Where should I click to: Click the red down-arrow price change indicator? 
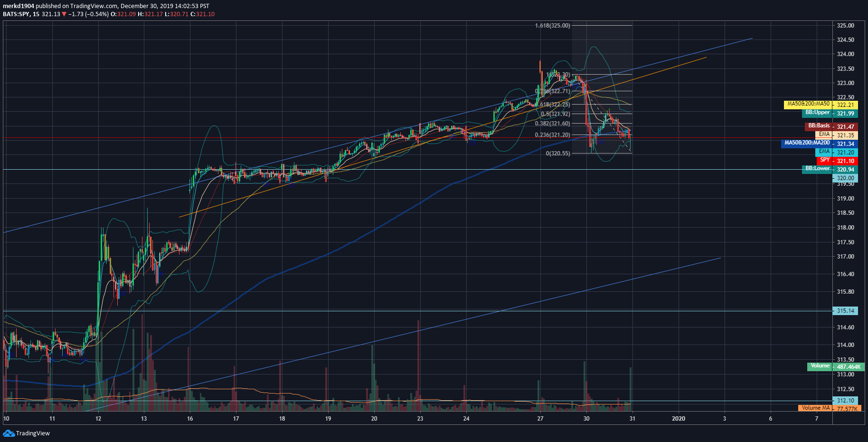pyautogui.click(x=64, y=14)
